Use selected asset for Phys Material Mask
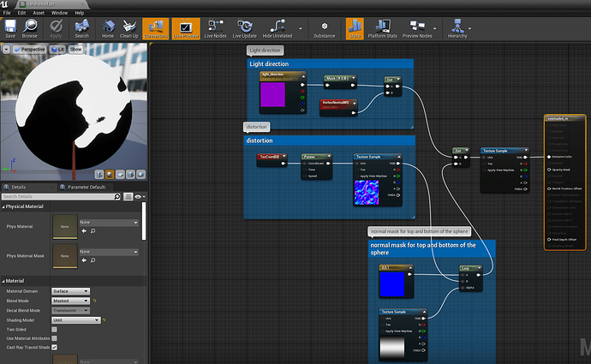The width and height of the screenshot is (591, 364). pos(84,260)
